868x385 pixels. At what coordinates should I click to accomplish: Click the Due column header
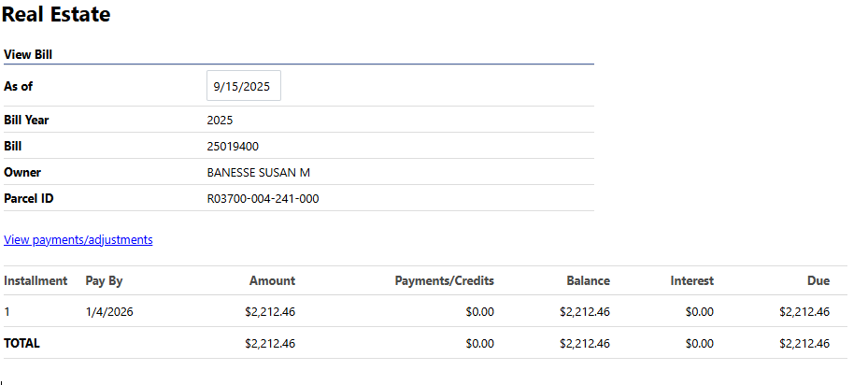coord(818,280)
